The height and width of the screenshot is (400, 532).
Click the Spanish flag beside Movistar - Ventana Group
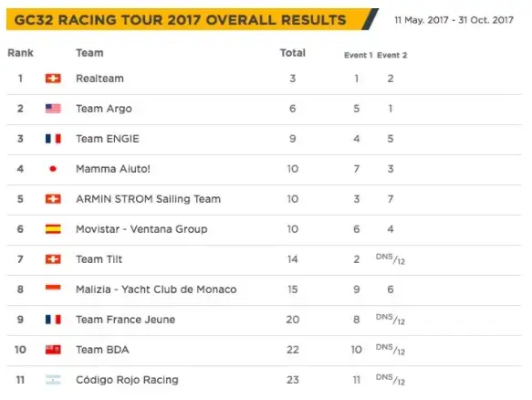click(53, 229)
